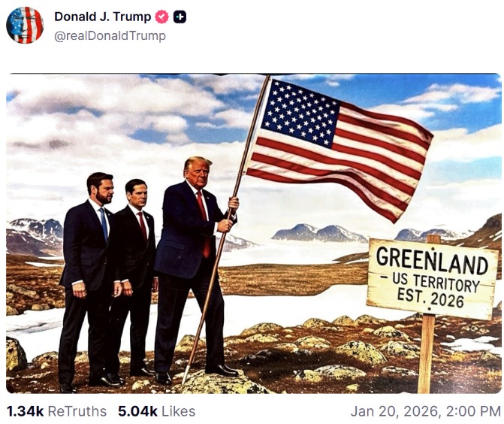Click the American flag in the image

339,147
